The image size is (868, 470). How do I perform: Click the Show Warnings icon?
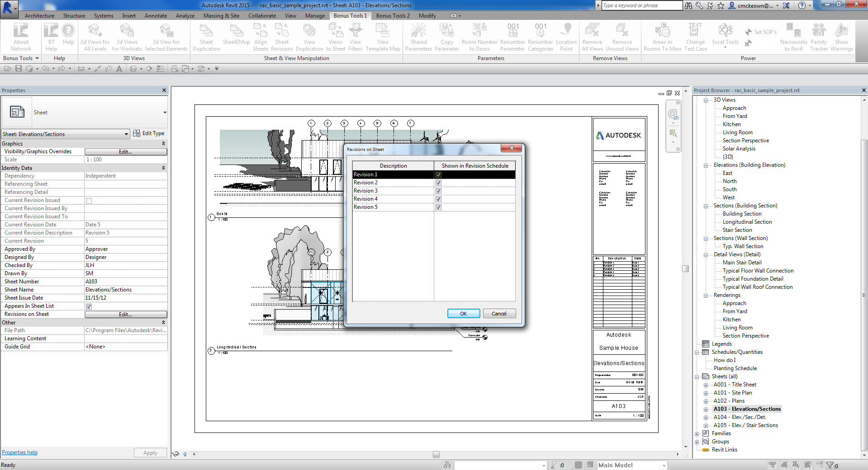pyautogui.click(x=841, y=36)
